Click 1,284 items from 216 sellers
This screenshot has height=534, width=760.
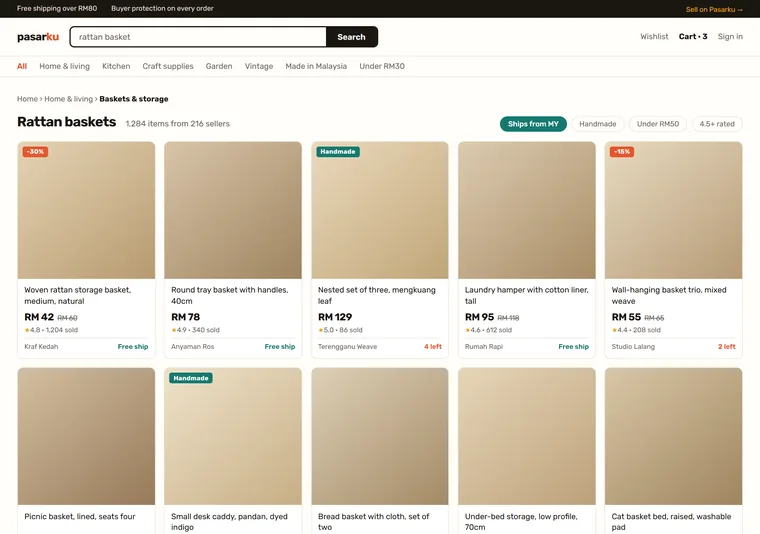point(177,124)
